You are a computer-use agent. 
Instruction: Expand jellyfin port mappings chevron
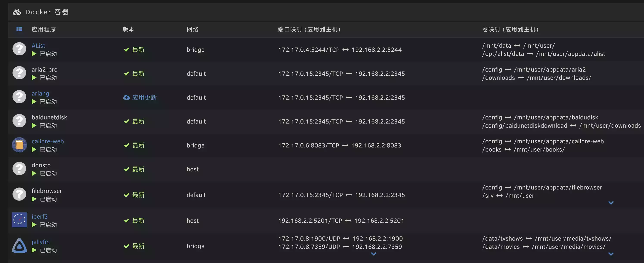pyautogui.click(x=374, y=254)
